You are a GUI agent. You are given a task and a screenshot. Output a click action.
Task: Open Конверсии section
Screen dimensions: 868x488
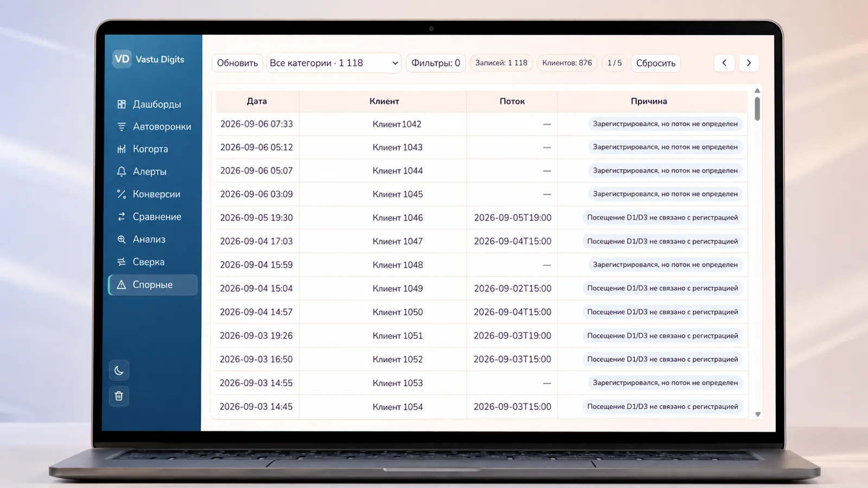pyautogui.click(x=153, y=194)
